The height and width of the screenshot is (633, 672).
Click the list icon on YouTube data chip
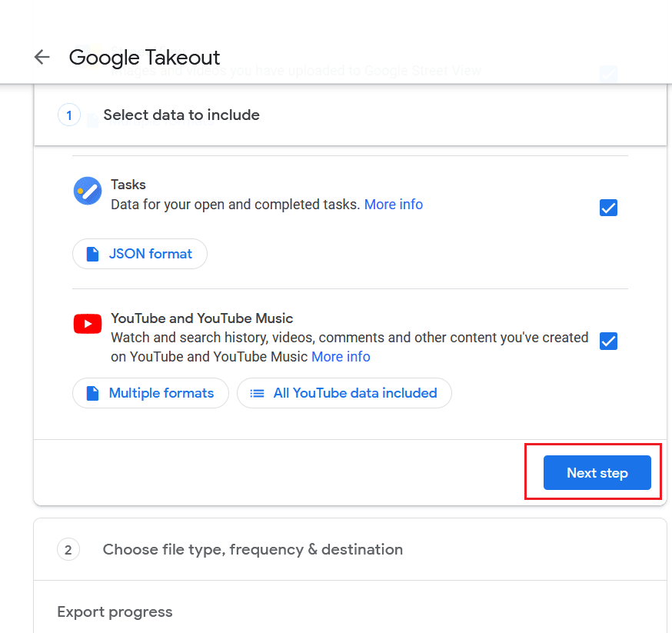pos(258,393)
